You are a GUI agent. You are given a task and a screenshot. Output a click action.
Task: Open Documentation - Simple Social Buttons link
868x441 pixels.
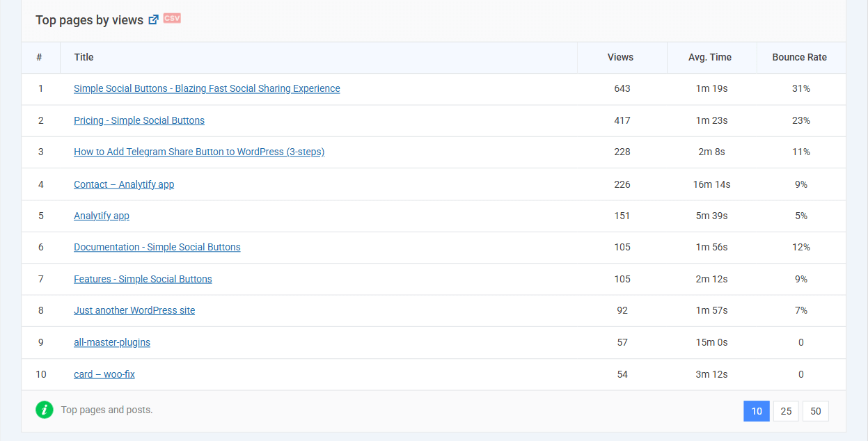(x=157, y=247)
